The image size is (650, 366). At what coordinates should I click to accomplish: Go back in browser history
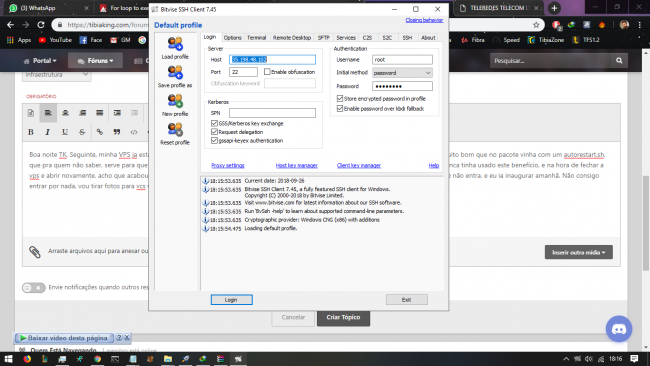coord(10,25)
